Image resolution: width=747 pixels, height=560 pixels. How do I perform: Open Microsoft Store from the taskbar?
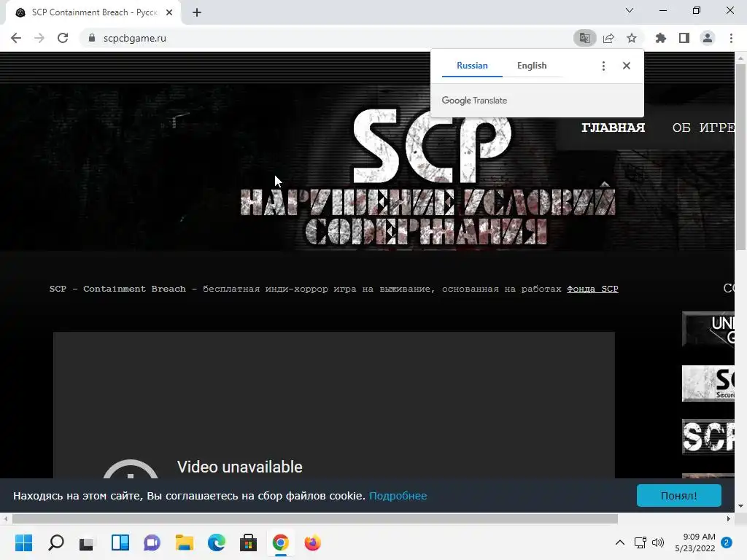tap(248, 542)
